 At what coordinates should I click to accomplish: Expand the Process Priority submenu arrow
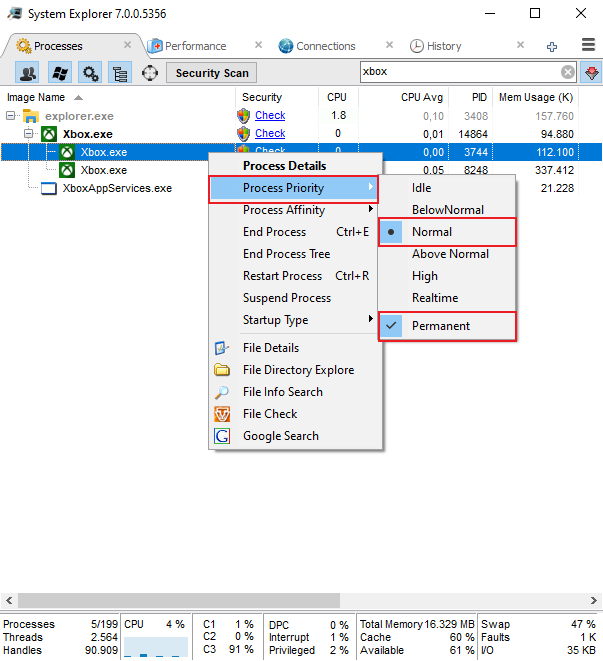click(371, 187)
